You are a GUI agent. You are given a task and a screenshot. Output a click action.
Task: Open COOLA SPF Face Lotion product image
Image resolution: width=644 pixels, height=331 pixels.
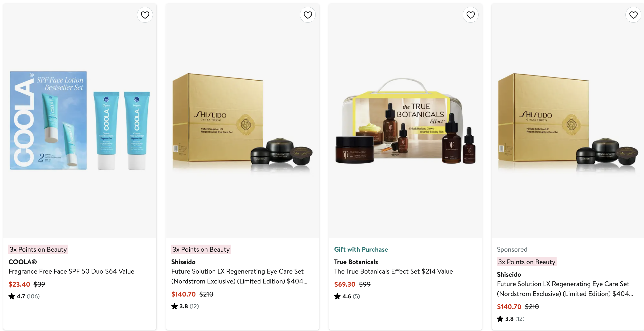tap(80, 121)
